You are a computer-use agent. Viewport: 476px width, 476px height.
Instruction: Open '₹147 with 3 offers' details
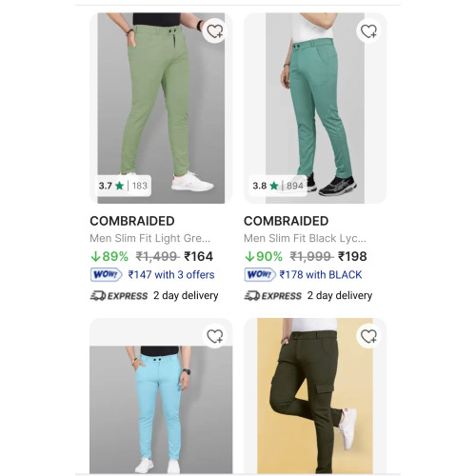[171, 274]
